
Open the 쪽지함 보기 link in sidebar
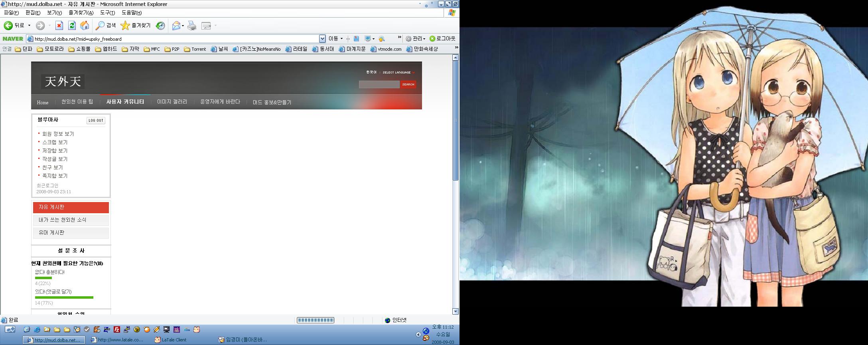[x=55, y=176]
